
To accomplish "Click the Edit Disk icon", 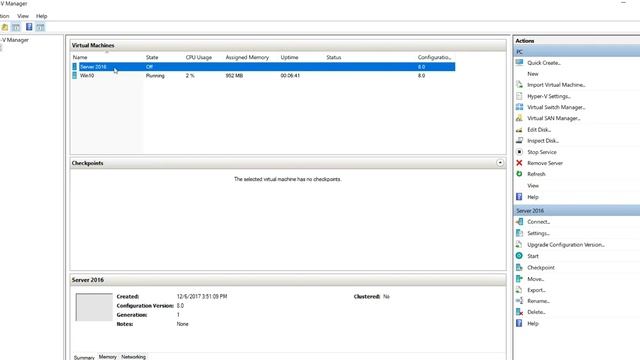I will [519, 129].
